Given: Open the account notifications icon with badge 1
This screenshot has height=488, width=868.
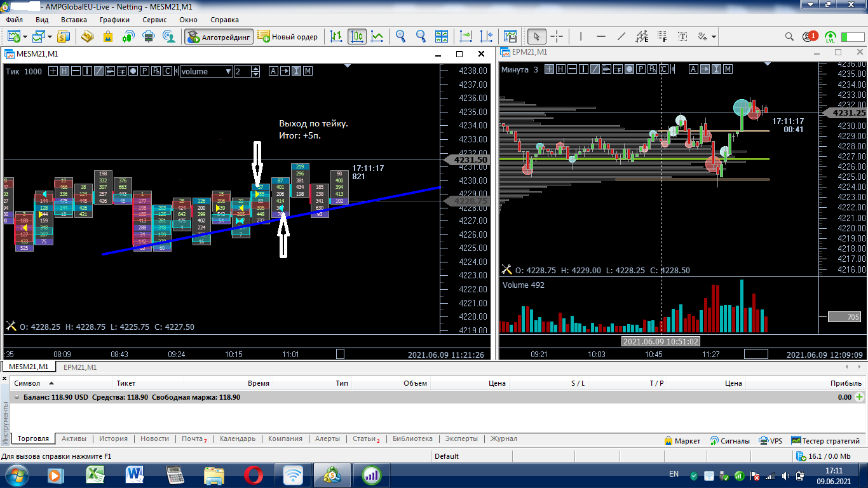Looking at the screenshot, I should click(x=810, y=36).
